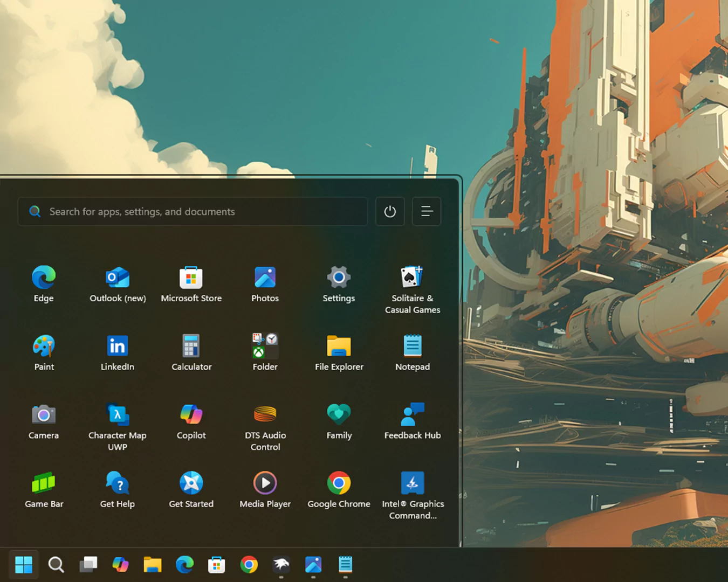
Task: Click the Windows Start button on taskbar
Action: click(x=24, y=565)
